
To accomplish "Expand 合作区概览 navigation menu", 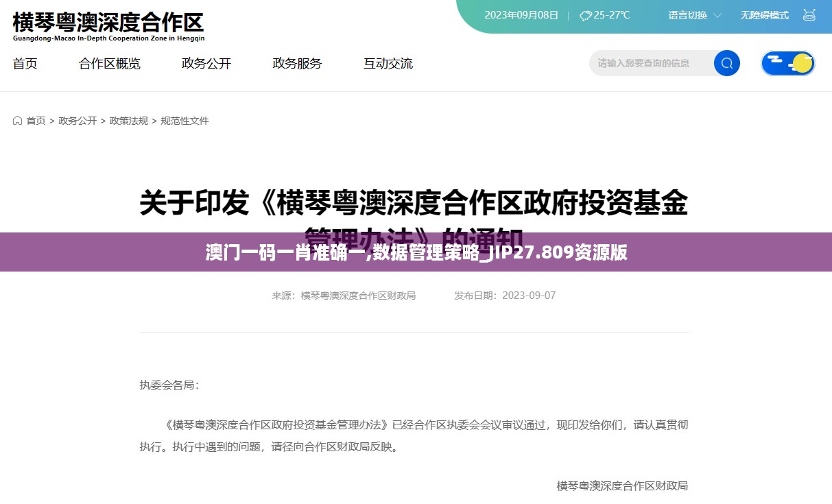I will click(x=109, y=63).
